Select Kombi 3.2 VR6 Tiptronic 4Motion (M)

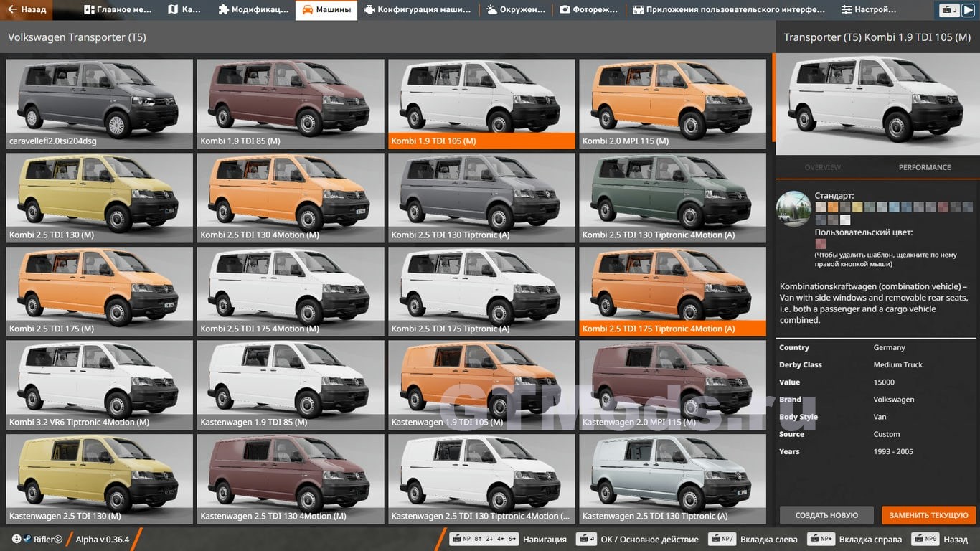coord(99,385)
